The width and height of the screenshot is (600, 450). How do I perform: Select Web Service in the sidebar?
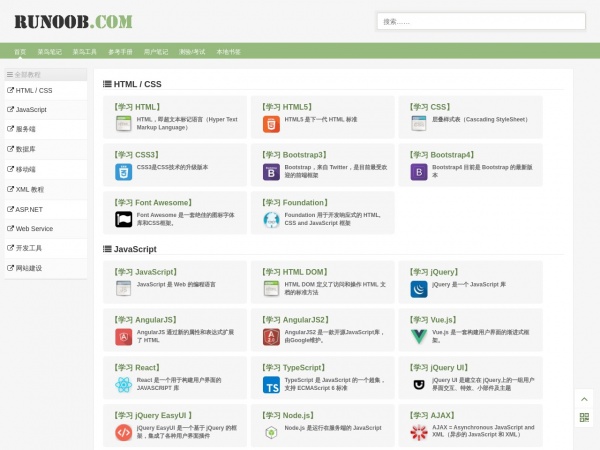coord(46,229)
